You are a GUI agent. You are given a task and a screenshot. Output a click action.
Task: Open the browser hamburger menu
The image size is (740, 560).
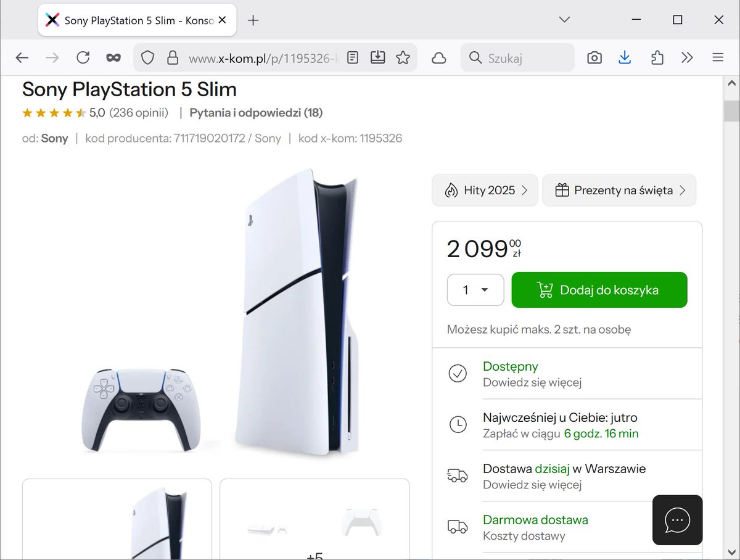tap(717, 58)
